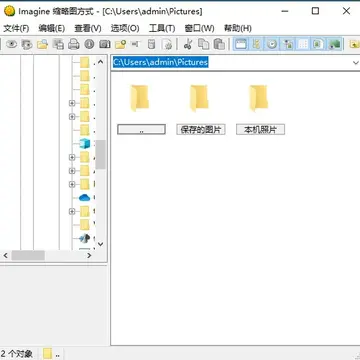Toggle the green landscape image view button
The height and width of the screenshot is (360, 360).
pos(334,44)
